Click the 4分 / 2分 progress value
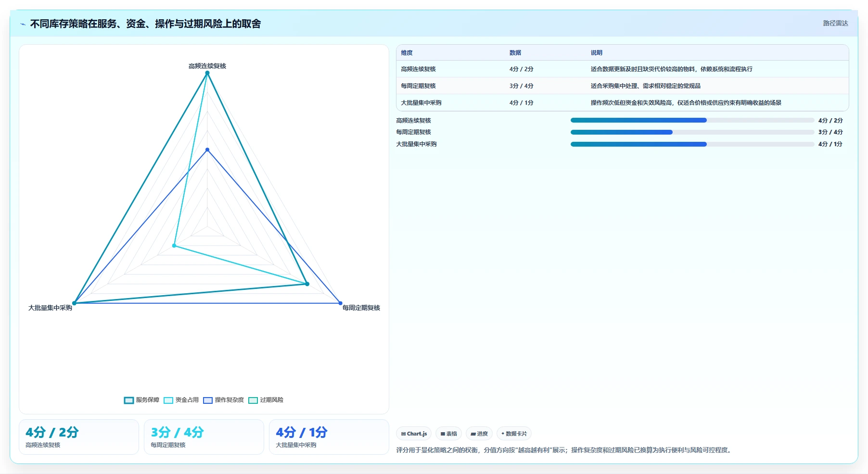The width and height of the screenshot is (868, 474). (x=830, y=121)
